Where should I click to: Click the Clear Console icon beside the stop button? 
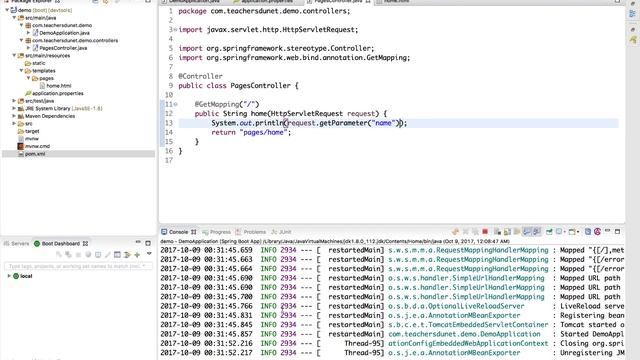497,232
